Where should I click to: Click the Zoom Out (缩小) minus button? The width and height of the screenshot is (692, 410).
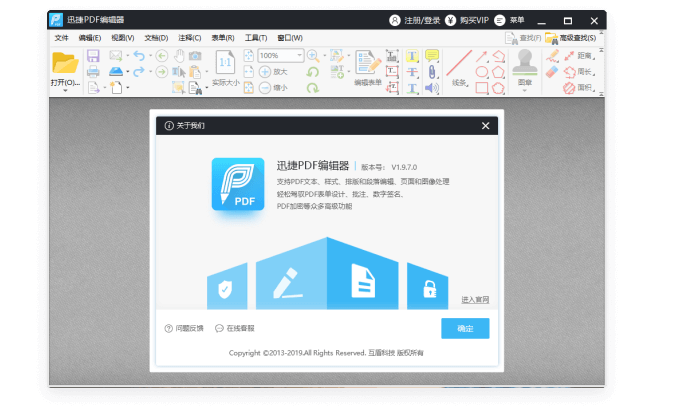point(265,88)
